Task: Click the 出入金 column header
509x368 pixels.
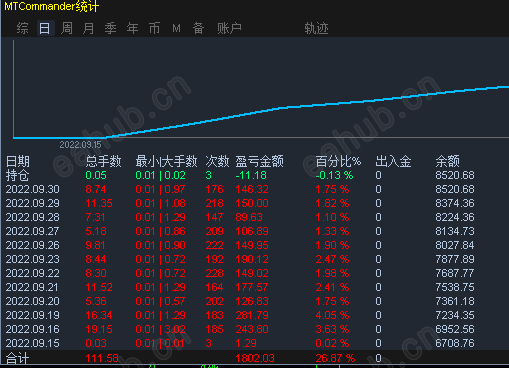Action: 393,162
